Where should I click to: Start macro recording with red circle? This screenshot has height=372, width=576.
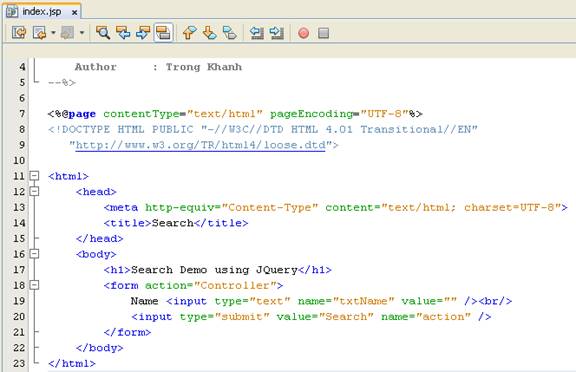[x=303, y=33]
